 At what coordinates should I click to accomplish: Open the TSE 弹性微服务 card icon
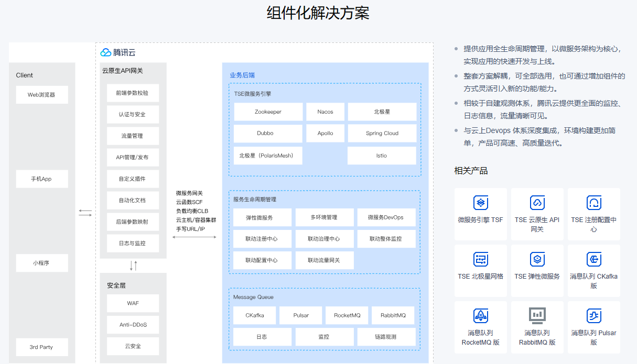click(x=537, y=259)
